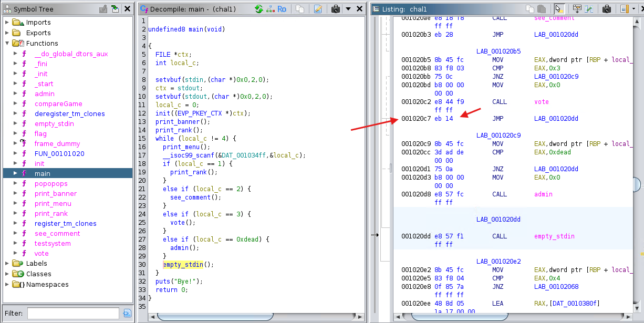644x323 pixels.
Task: Toggle the Listing cursor hover mode button
Action: point(558,9)
